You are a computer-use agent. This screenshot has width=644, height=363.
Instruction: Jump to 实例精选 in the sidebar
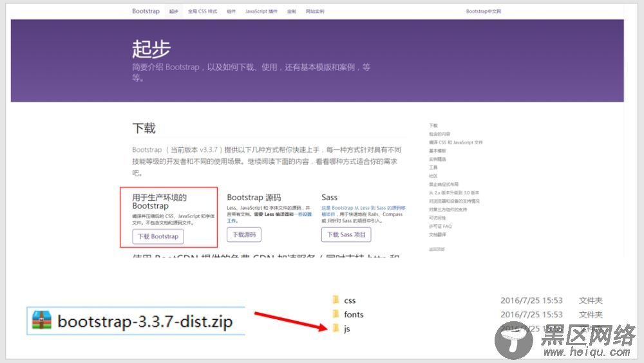[x=437, y=159]
